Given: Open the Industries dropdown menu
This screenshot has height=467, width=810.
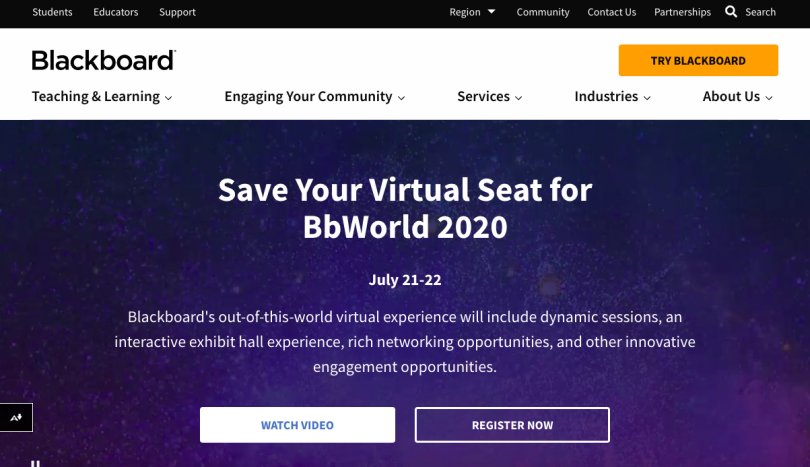Looking at the screenshot, I should pos(613,97).
